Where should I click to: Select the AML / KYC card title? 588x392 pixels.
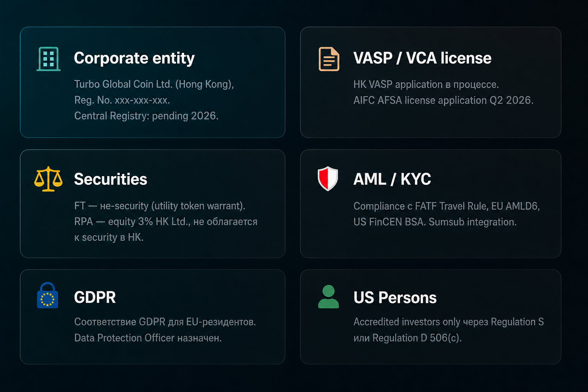click(x=392, y=179)
